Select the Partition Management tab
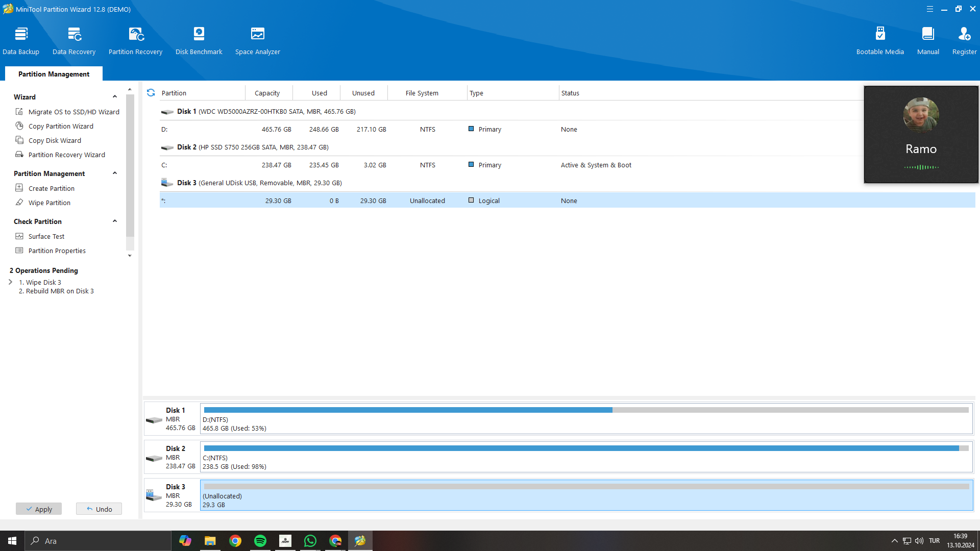This screenshot has height=551, width=980. pos(54,74)
